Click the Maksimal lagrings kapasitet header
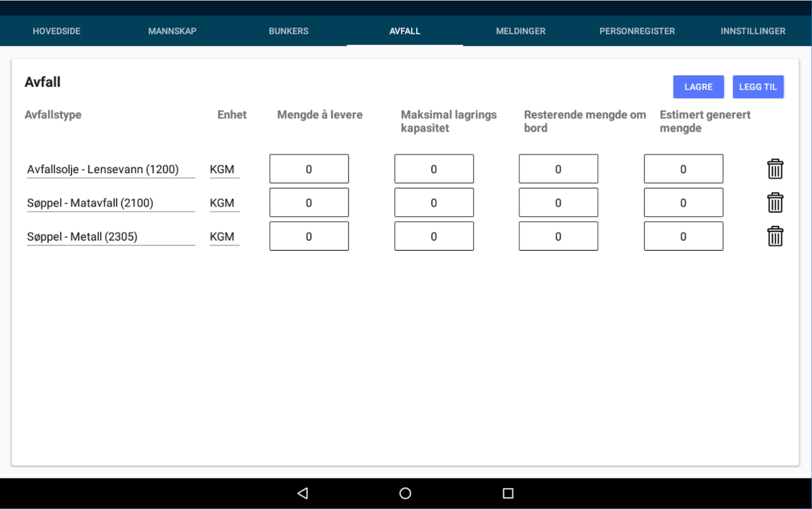 [449, 122]
